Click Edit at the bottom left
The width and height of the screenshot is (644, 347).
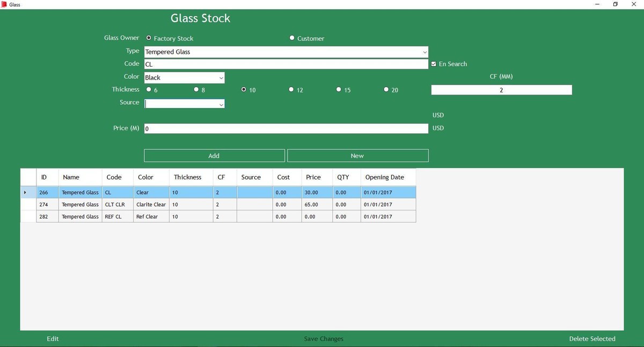(x=53, y=339)
